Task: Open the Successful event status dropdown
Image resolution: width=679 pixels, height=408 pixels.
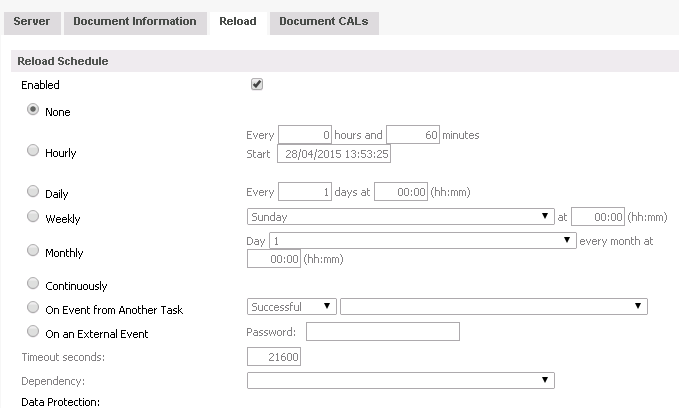Action: point(291,306)
